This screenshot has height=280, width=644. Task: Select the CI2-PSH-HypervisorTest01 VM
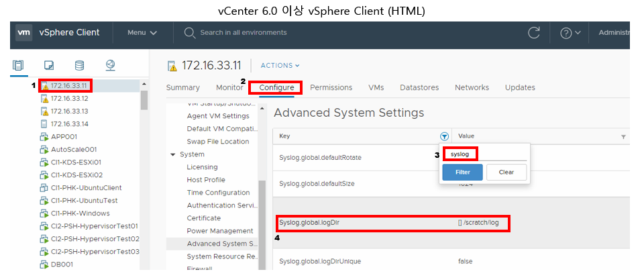(x=95, y=226)
